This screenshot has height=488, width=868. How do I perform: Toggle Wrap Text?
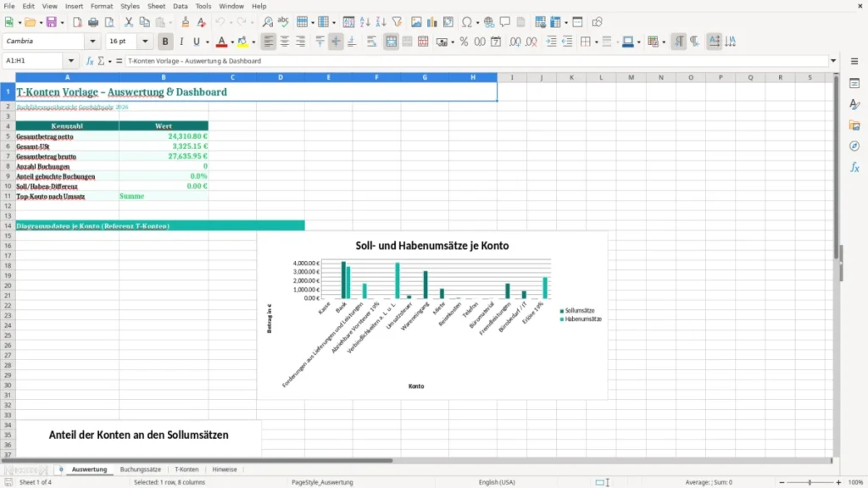click(x=371, y=42)
